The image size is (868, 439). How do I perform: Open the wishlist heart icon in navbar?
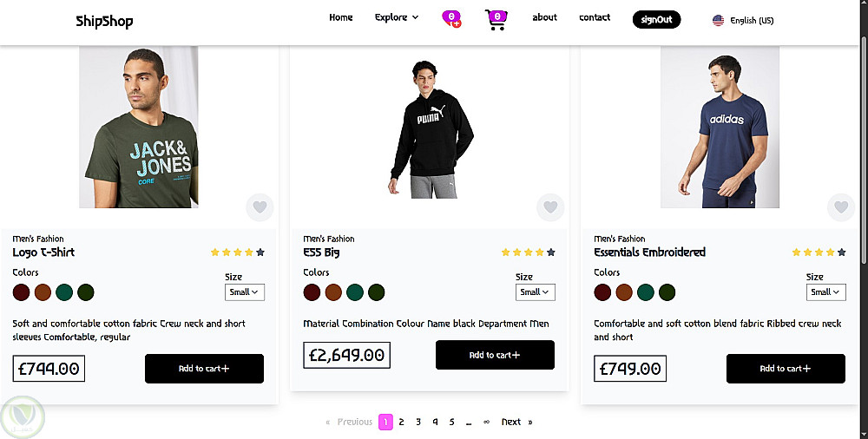(x=451, y=18)
